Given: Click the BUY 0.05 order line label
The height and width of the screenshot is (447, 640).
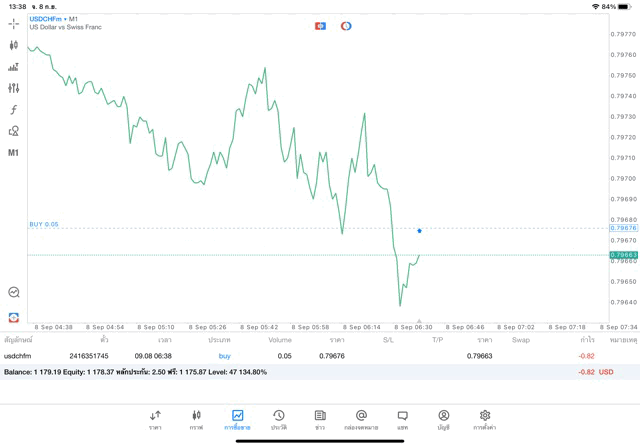Looking at the screenshot, I should 44,224.
